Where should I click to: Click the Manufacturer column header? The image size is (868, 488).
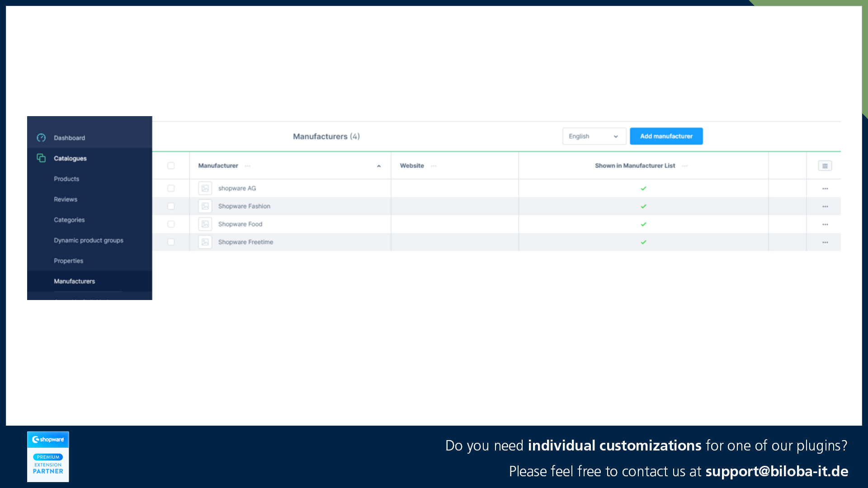tap(218, 166)
